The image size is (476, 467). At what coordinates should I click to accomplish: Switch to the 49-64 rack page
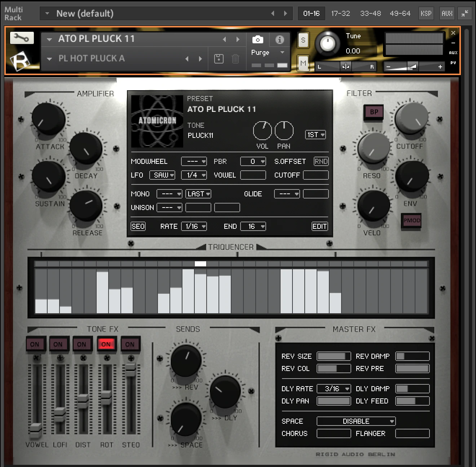400,13
